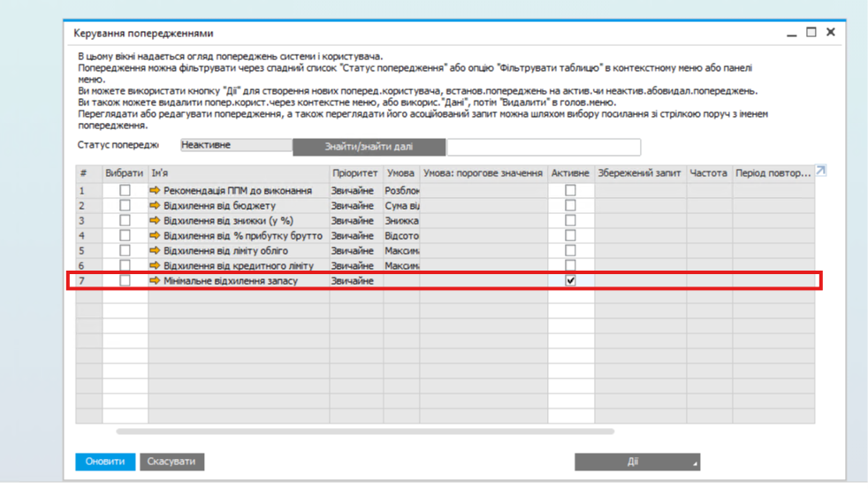Viewport: 868px width, 489px height.
Task: Open the Статус попередження dropdown showing Неактивне
Action: pyautogui.click(x=236, y=145)
